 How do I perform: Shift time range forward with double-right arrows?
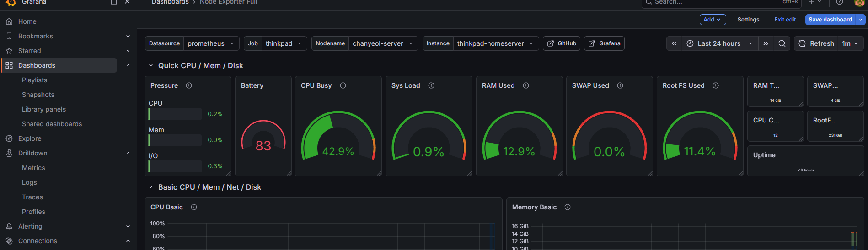(x=766, y=43)
